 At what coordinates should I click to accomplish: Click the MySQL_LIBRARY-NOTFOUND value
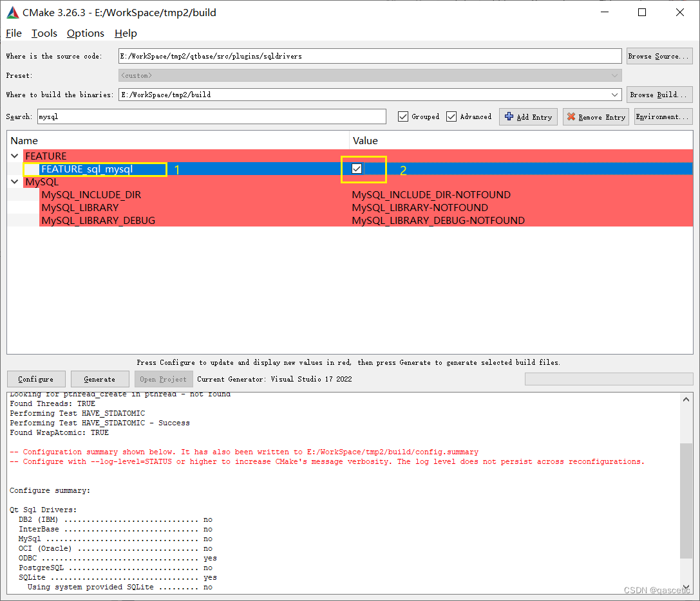(420, 207)
